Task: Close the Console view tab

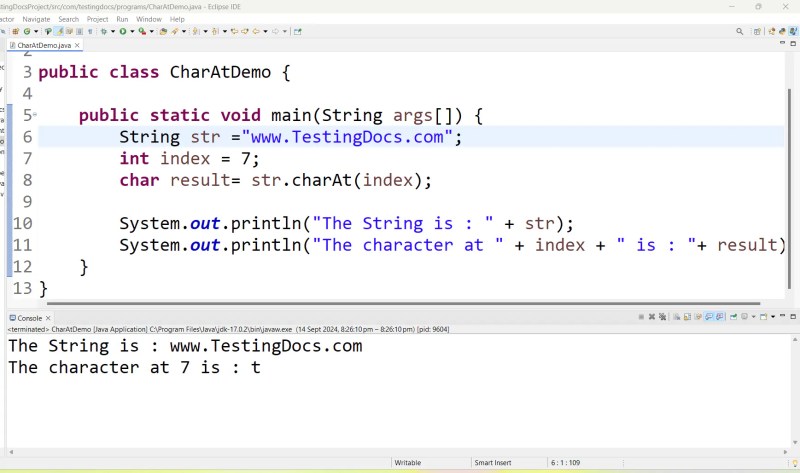Action: 48,318
